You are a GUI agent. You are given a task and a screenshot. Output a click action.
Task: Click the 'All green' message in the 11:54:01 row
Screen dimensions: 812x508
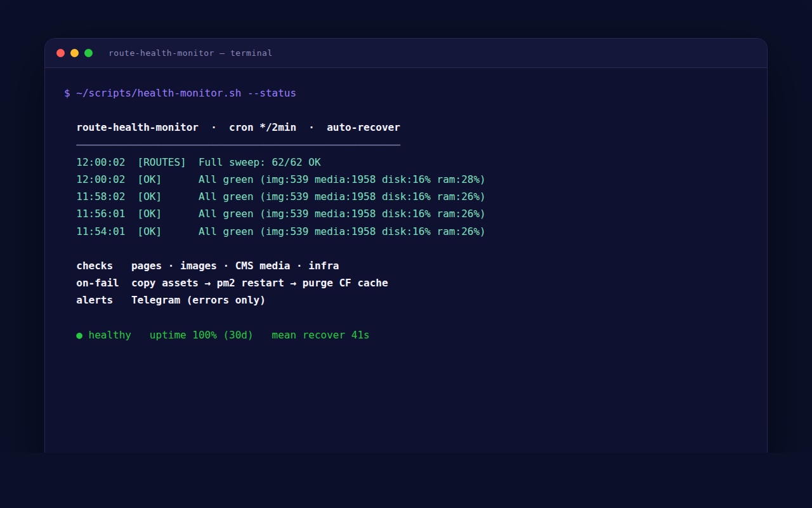(342, 232)
